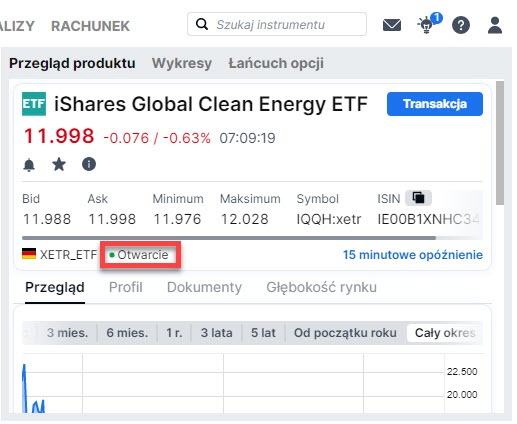The height and width of the screenshot is (424, 517).
Task: Switch to the Wykresy tab
Action: [182, 63]
